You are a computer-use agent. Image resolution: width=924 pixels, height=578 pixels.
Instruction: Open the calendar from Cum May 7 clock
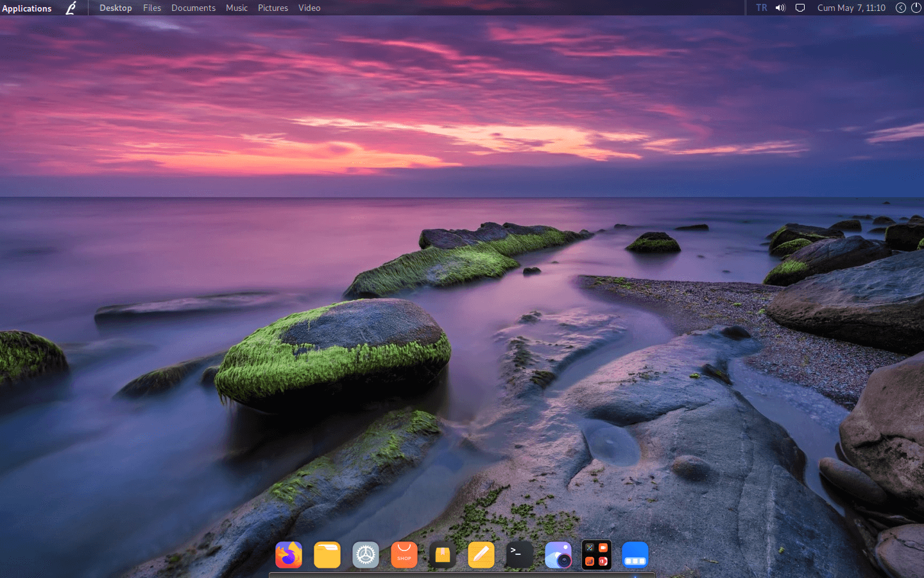tap(851, 8)
